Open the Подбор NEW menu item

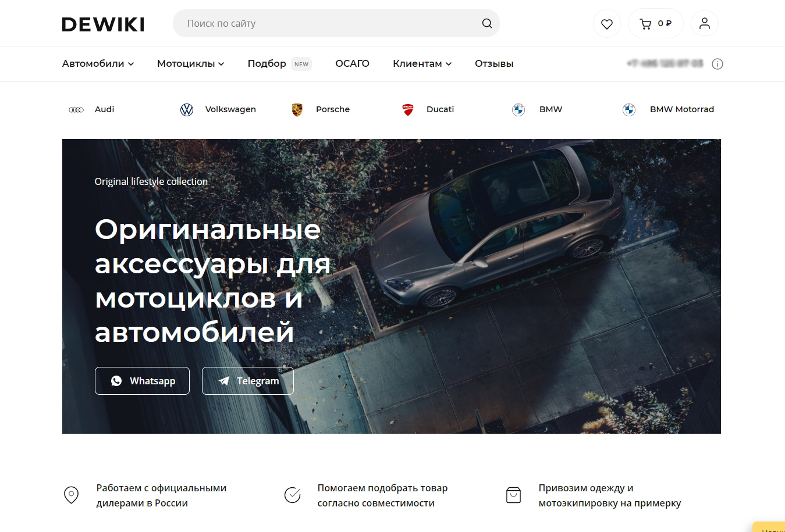point(279,64)
